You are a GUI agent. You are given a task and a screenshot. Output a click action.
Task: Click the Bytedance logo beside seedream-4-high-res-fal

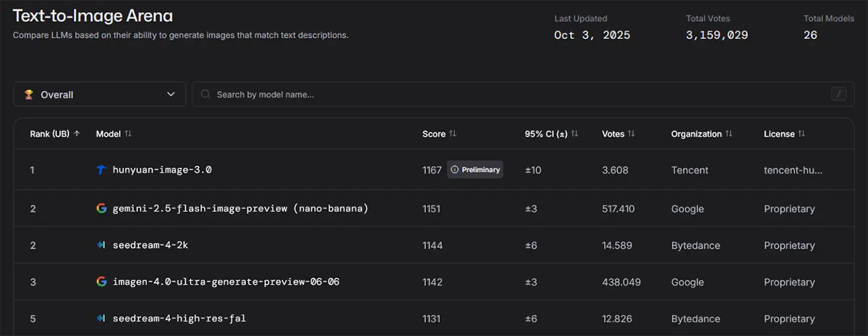[101, 319]
